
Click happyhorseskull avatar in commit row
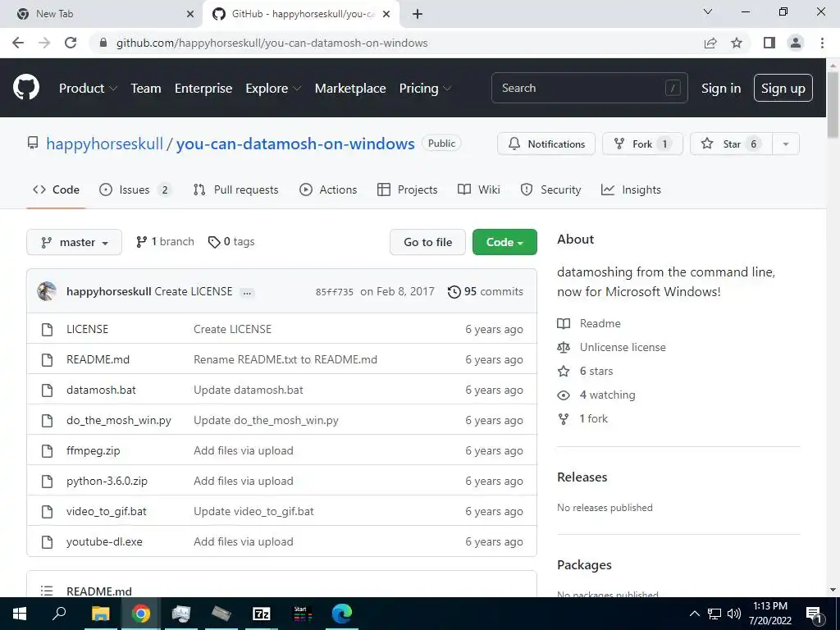click(x=47, y=291)
